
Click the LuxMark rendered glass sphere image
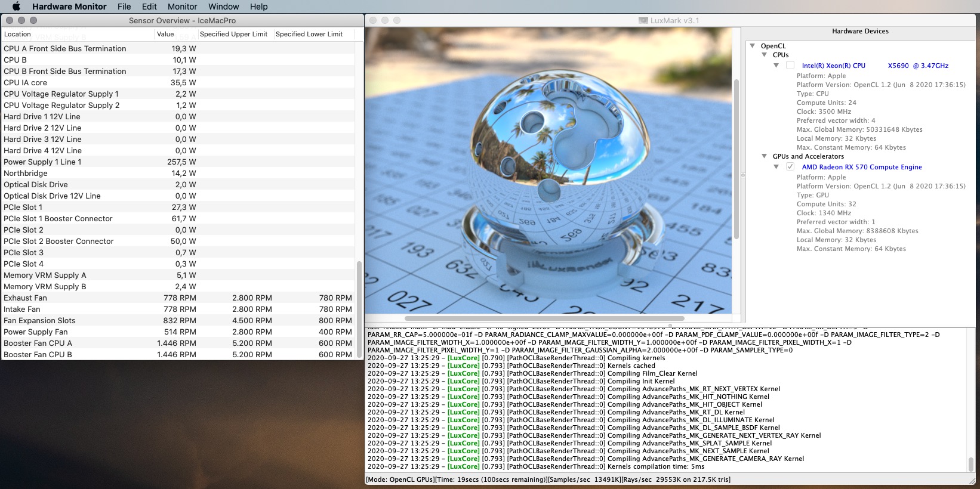point(548,171)
